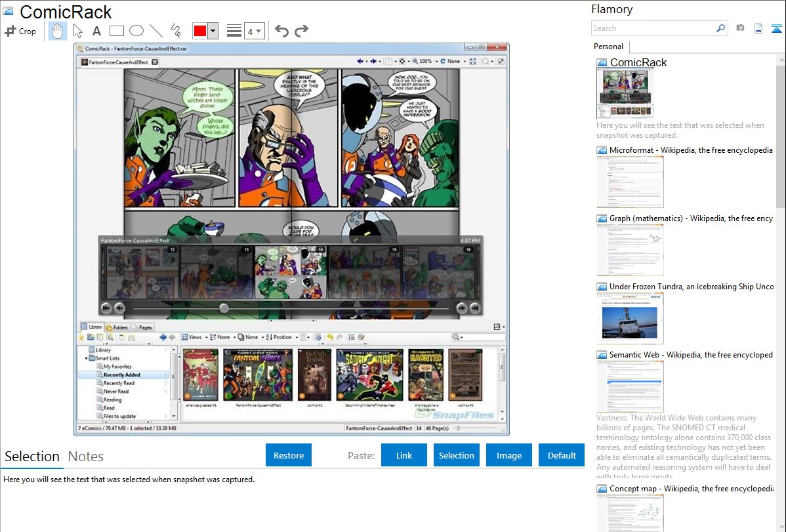Undo the last annotation
The width and height of the screenshot is (786, 532).
tap(281, 31)
